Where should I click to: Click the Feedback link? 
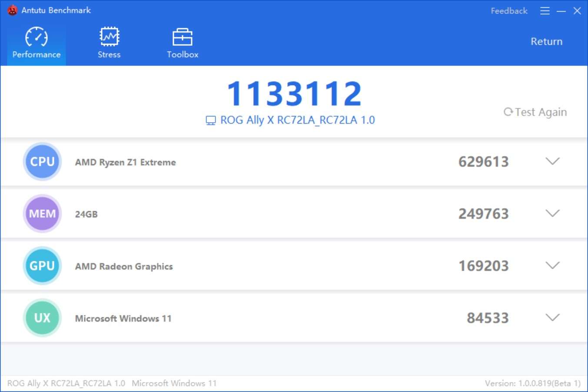[x=509, y=11]
